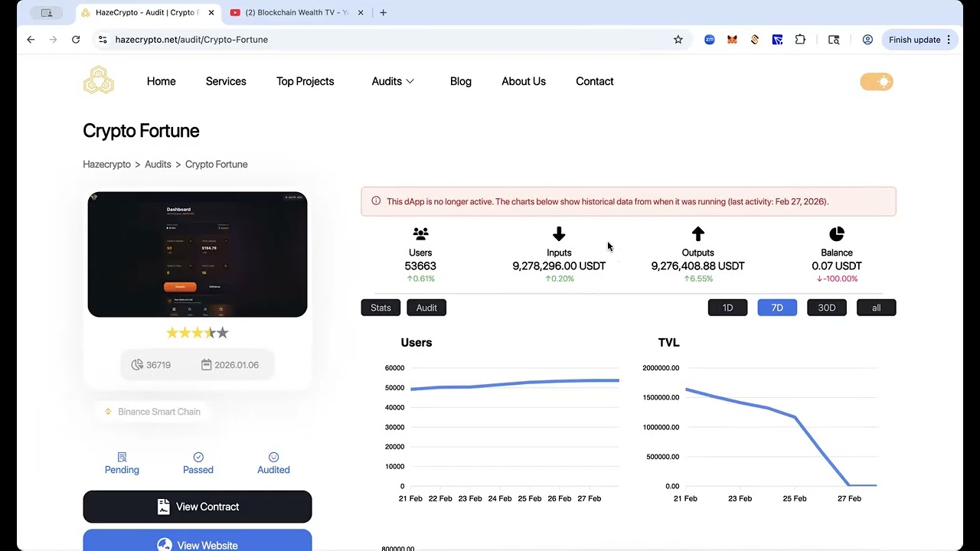Select the 7D time range
Screen dimensions: 980x551
tap(777, 308)
